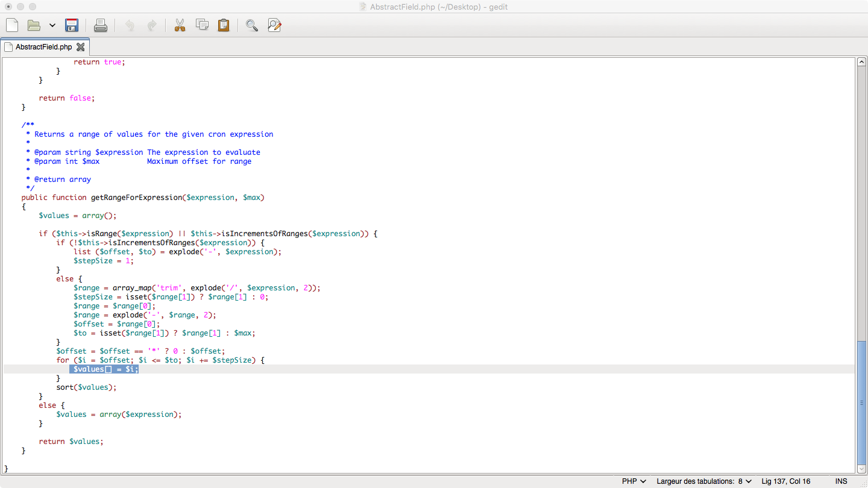The width and height of the screenshot is (868, 488).
Task: Paste from clipboard icon
Action: 224,25
